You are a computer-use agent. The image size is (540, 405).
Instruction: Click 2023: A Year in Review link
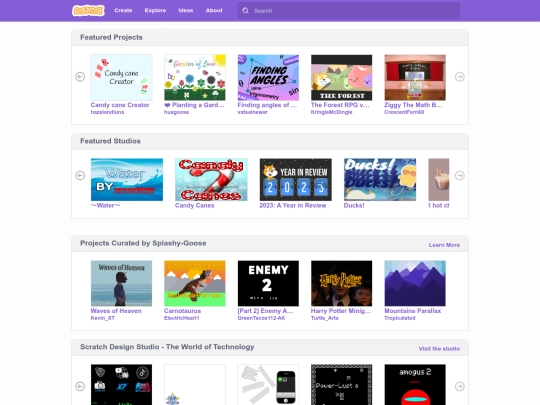pos(293,206)
